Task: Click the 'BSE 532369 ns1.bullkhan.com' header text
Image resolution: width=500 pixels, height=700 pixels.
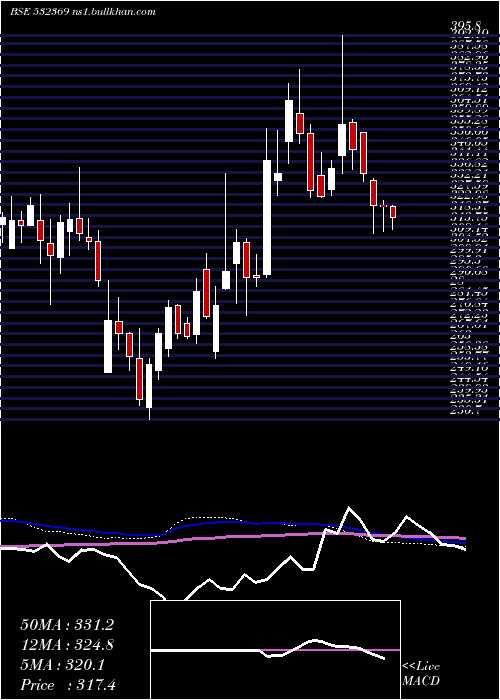Action: 83,12
